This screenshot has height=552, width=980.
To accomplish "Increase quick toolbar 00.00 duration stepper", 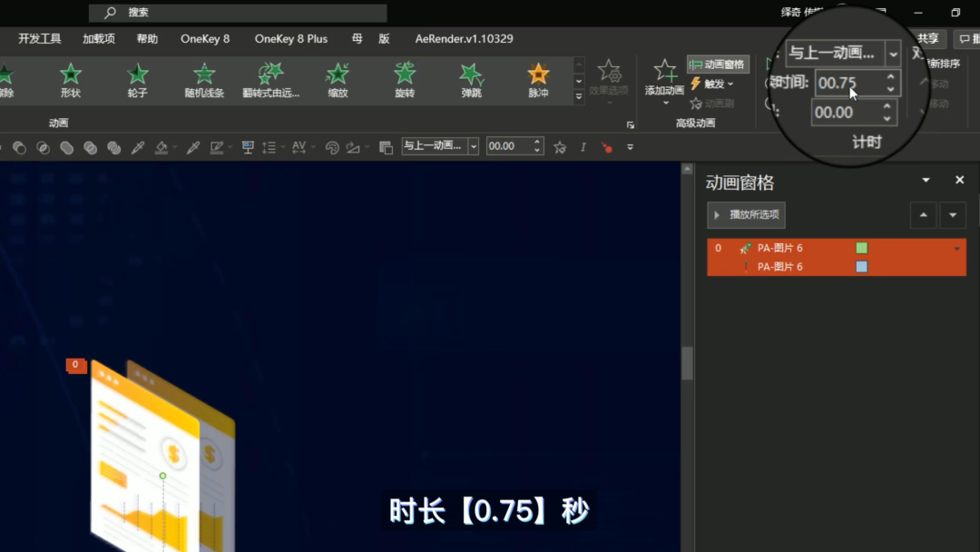I will 537,142.
